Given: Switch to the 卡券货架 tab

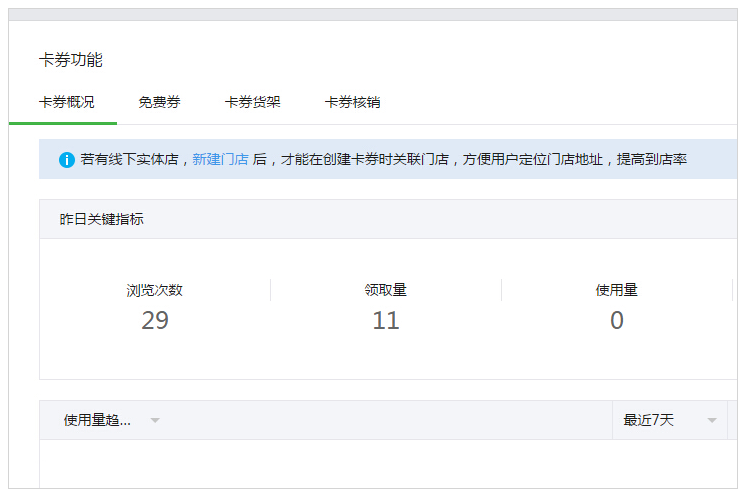Looking at the screenshot, I should point(253,102).
